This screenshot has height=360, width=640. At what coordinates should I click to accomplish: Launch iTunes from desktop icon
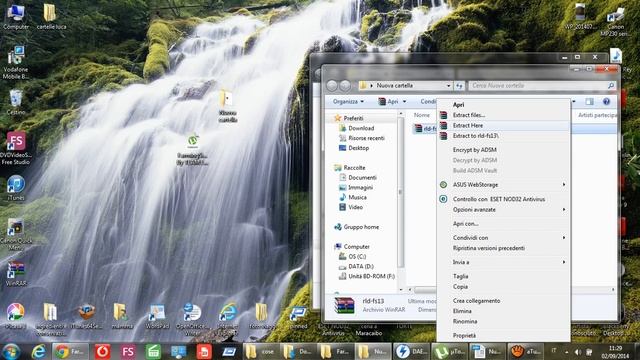tap(16, 188)
